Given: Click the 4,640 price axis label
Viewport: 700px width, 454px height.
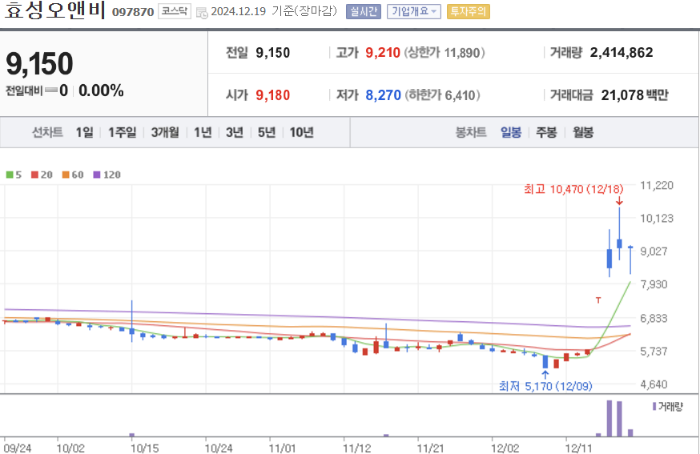Looking at the screenshot, I should coord(654,384).
